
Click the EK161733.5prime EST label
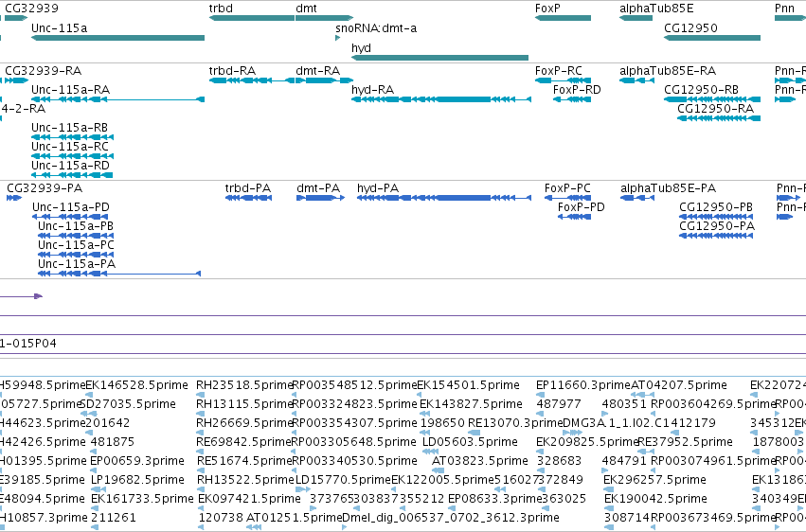tap(142, 499)
